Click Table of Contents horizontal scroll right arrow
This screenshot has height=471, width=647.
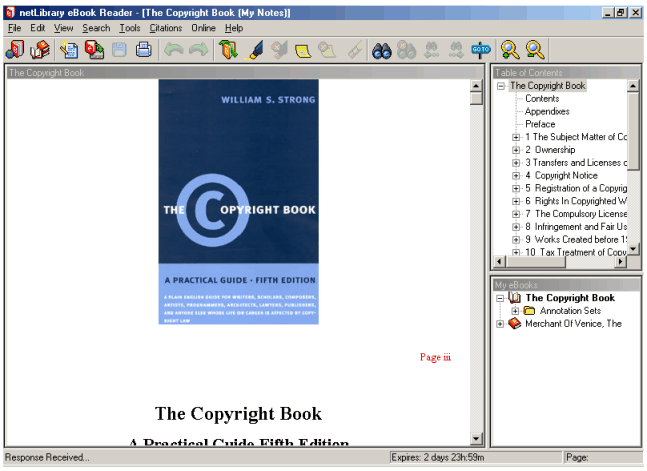[620, 261]
